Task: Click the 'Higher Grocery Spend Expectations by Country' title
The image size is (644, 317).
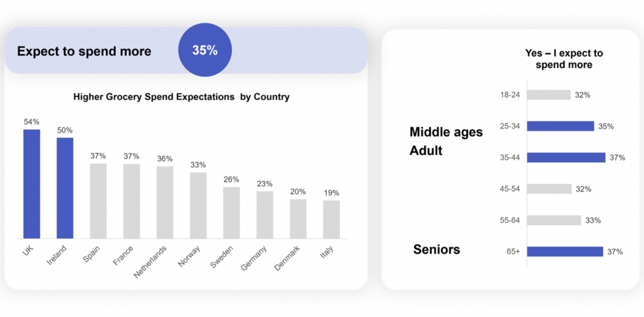Action: point(181,97)
